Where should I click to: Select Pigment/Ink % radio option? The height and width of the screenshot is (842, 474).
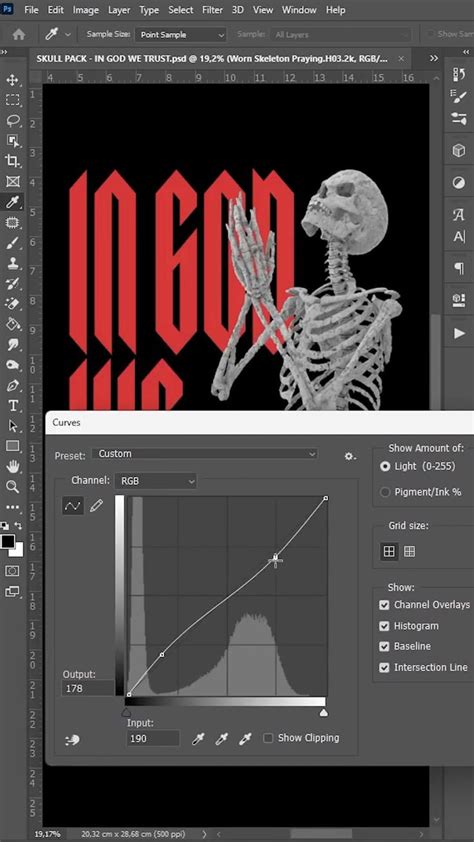coord(385,492)
